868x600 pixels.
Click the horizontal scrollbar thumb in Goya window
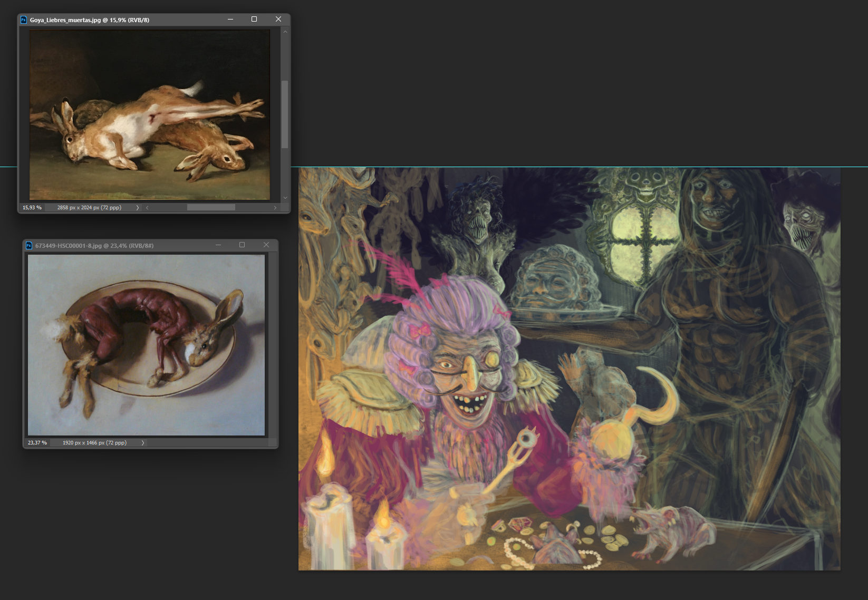(211, 208)
